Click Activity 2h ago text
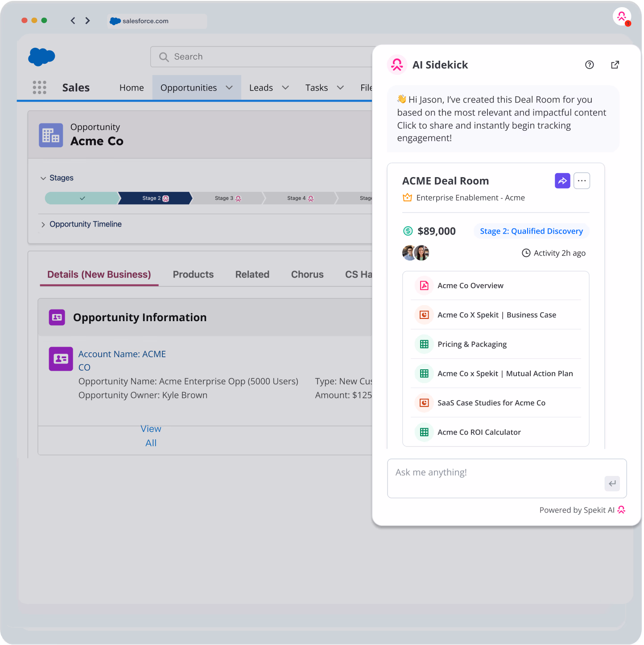Screen dimensions: 644x645 coord(559,253)
